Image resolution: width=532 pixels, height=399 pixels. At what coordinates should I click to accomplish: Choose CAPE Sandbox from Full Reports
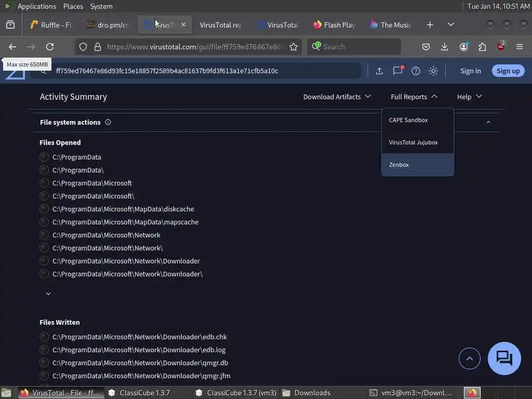click(x=418, y=120)
